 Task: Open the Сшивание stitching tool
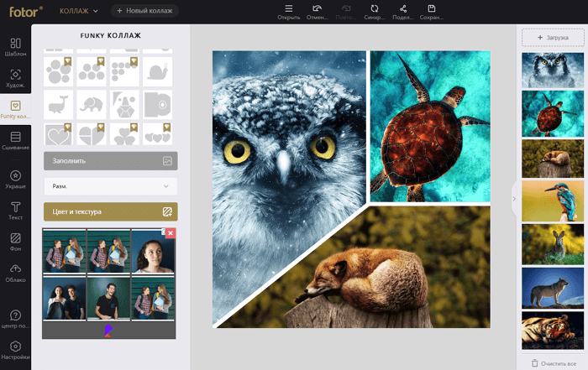(x=15, y=140)
